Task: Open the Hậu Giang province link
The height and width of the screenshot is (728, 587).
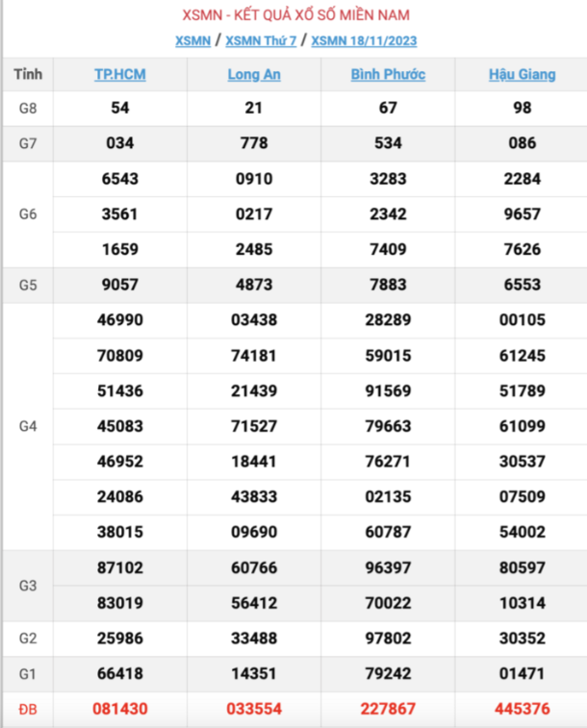Action: point(522,74)
